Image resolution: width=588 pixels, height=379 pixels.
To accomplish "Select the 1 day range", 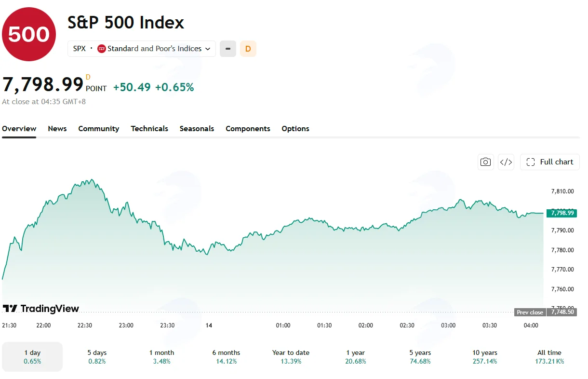I will (x=32, y=357).
